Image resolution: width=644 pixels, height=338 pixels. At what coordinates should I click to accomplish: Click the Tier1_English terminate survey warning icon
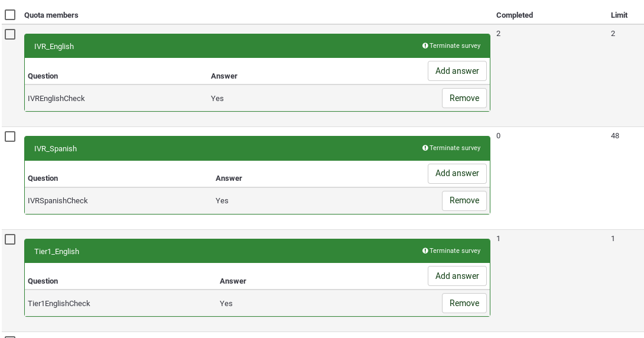coord(425,251)
